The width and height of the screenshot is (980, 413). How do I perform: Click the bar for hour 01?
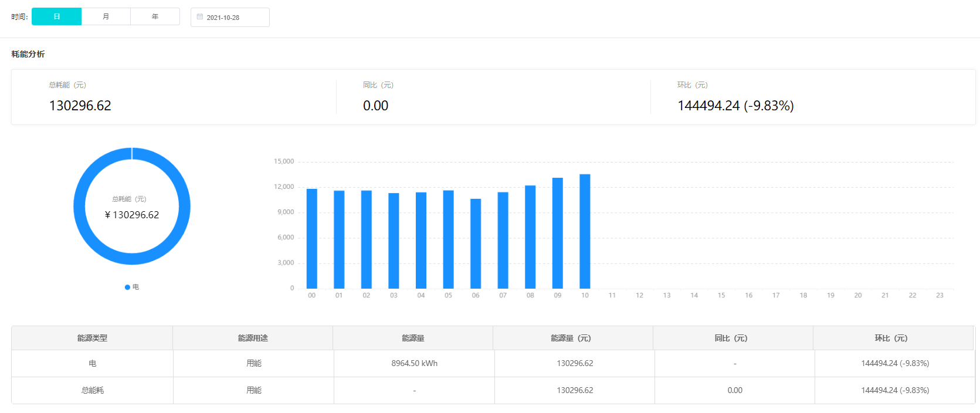coord(339,239)
